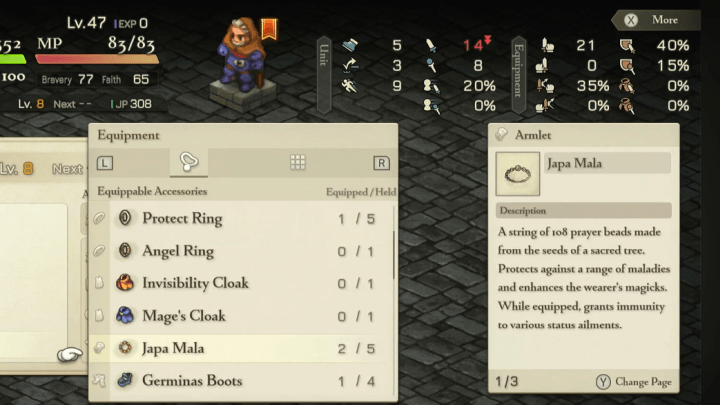Click the Germinas Boots list row

243,381
